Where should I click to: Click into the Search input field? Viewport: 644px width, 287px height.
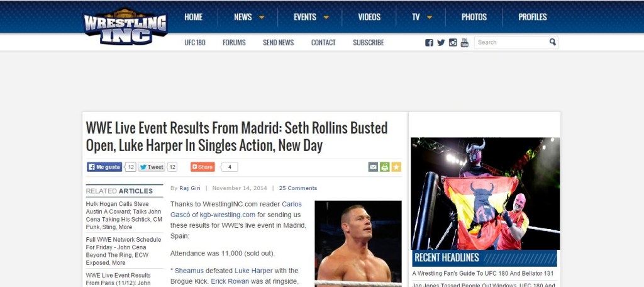pyautogui.click(x=511, y=42)
